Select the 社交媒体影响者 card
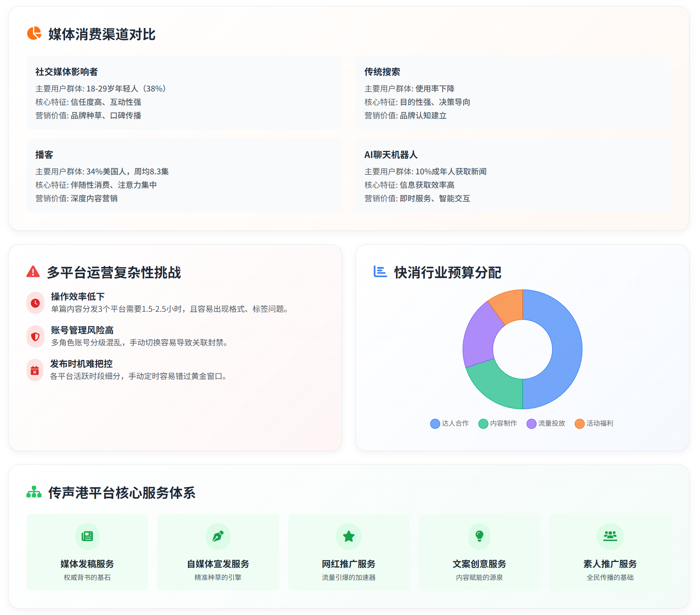Image resolution: width=700 pixels, height=615 pixels. tap(184, 93)
